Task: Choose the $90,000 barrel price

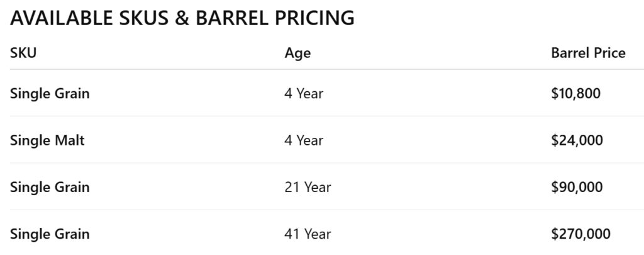Action: tap(577, 187)
